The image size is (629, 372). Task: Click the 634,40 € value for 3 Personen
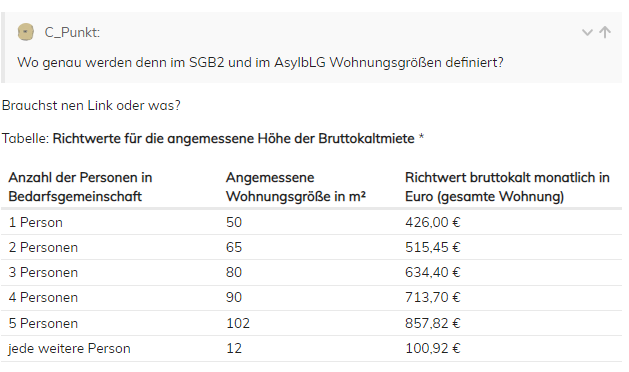tap(432, 272)
